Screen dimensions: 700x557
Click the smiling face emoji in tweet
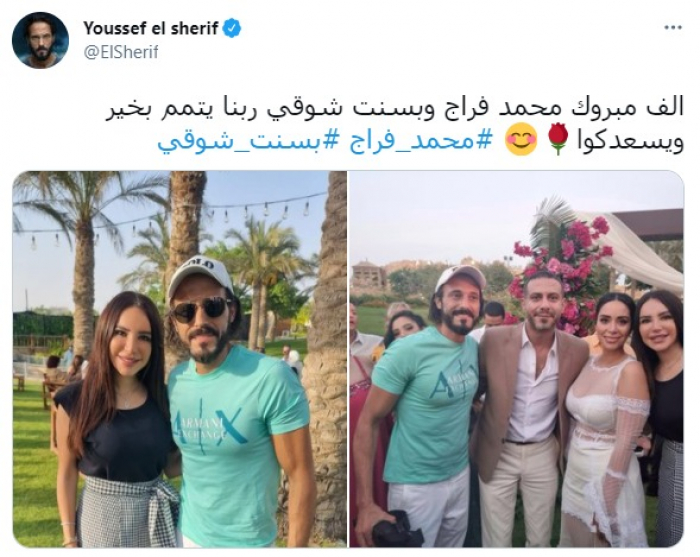pos(521,141)
